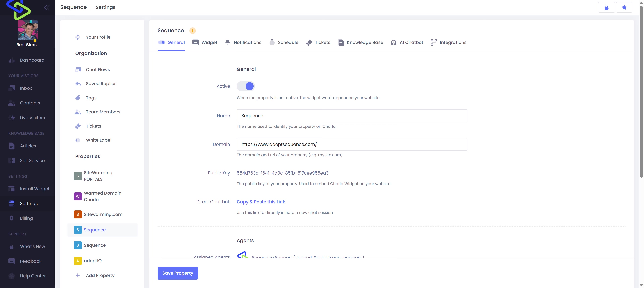Select the adoptIQ property
644x288 pixels.
(93, 261)
